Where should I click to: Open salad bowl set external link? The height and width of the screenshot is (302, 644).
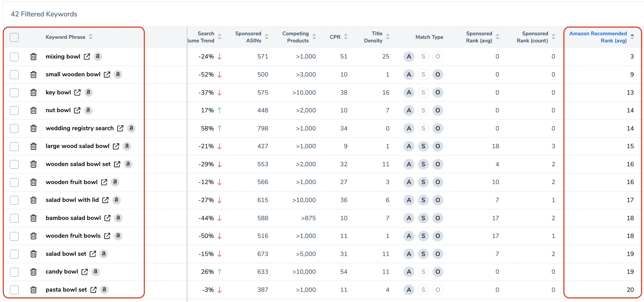tap(93, 254)
